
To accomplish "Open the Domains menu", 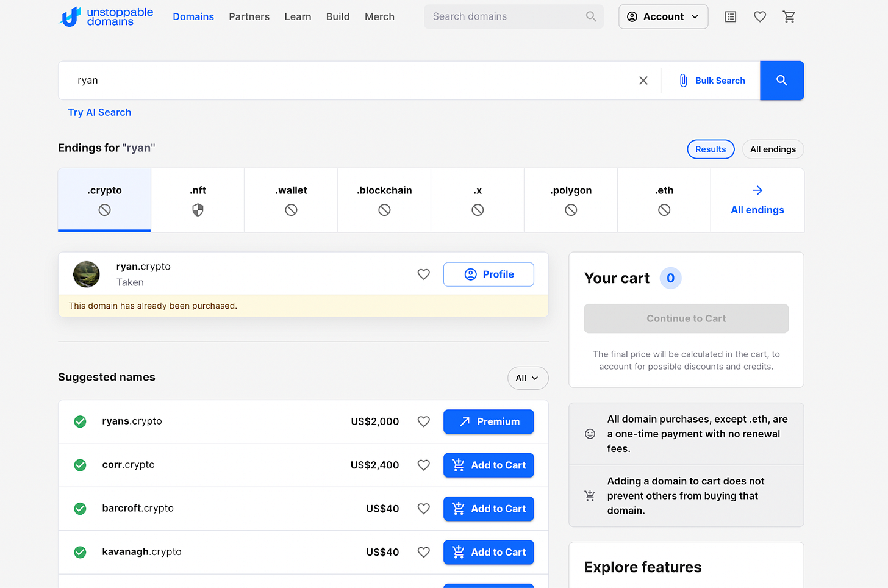I will coord(193,16).
